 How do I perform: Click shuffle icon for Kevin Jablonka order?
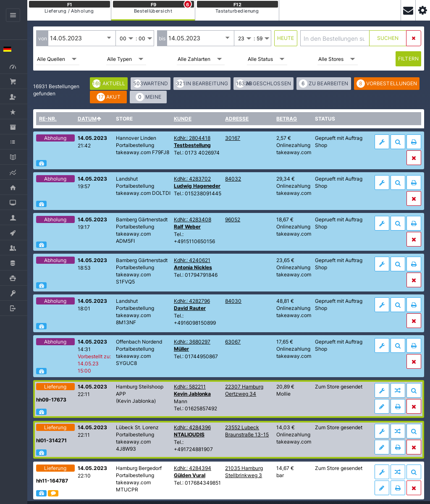398,391
